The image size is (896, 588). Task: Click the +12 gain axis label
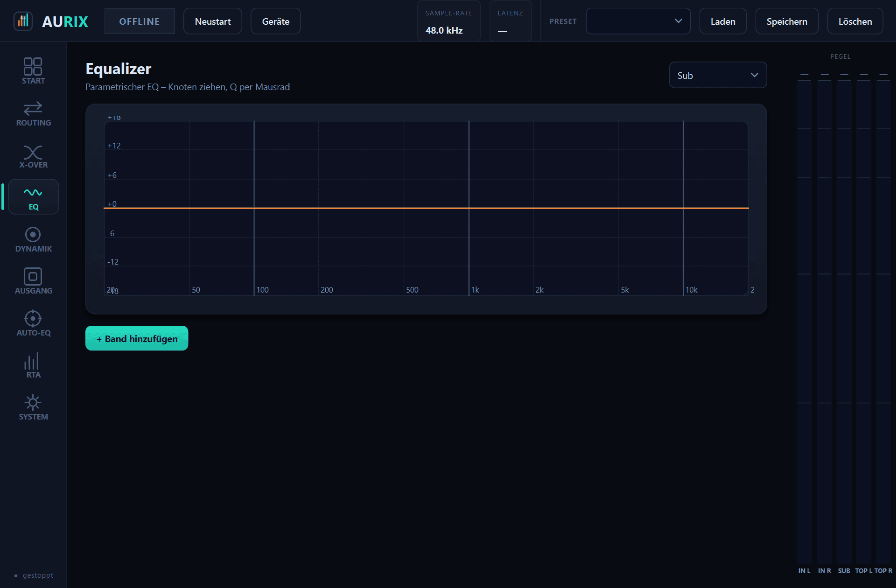click(114, 146)
